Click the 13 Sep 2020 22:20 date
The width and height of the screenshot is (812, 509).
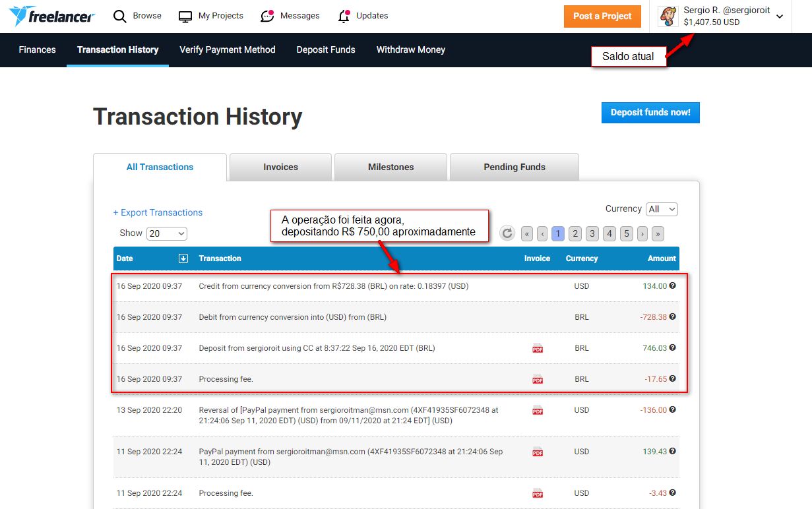pos(149,410)
